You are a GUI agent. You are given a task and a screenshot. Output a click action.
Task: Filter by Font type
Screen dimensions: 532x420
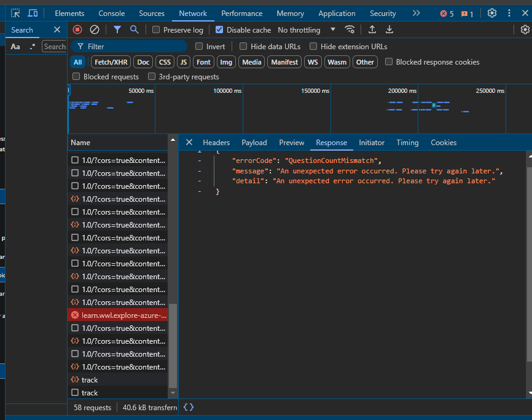[x=203, y=62]
